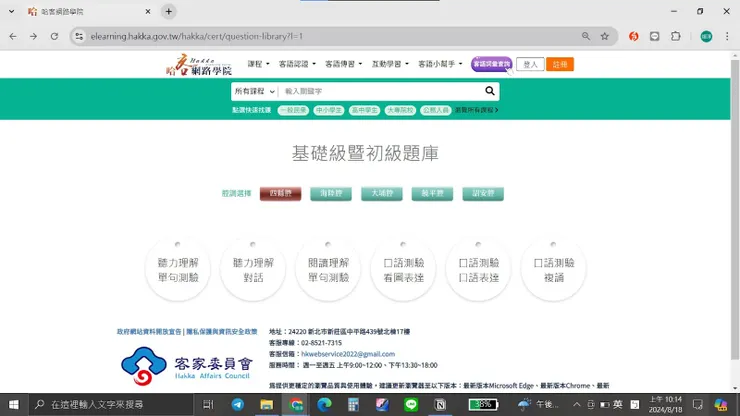Viewport: 740px width, 416px height.
Task: Select the 大埔腔 accent button
Action: [382, 194]
